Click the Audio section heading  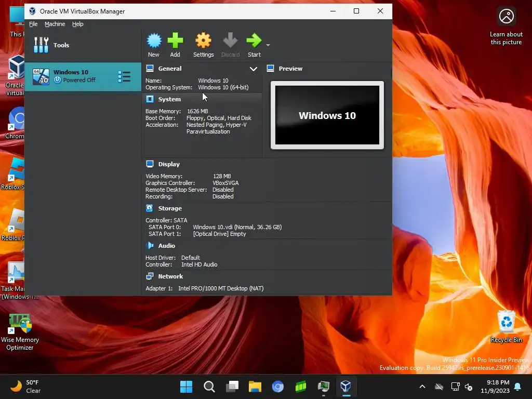[x=167, y=246]
